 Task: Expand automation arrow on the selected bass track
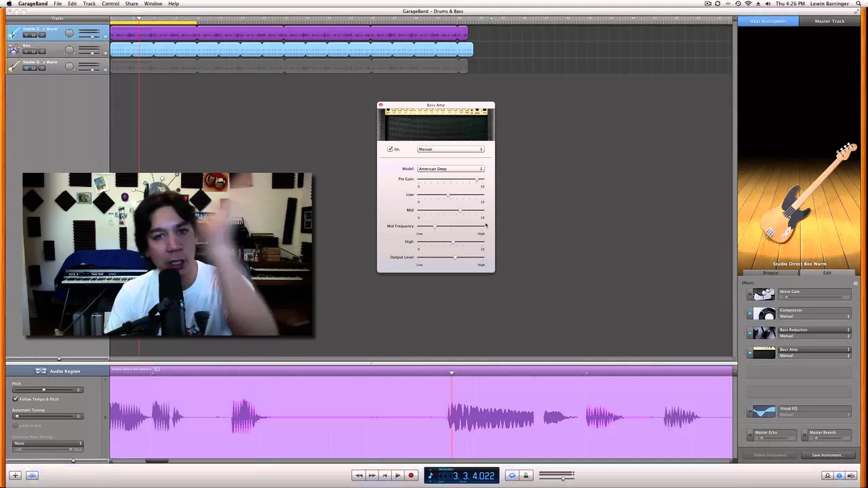[x=106, y=37]
